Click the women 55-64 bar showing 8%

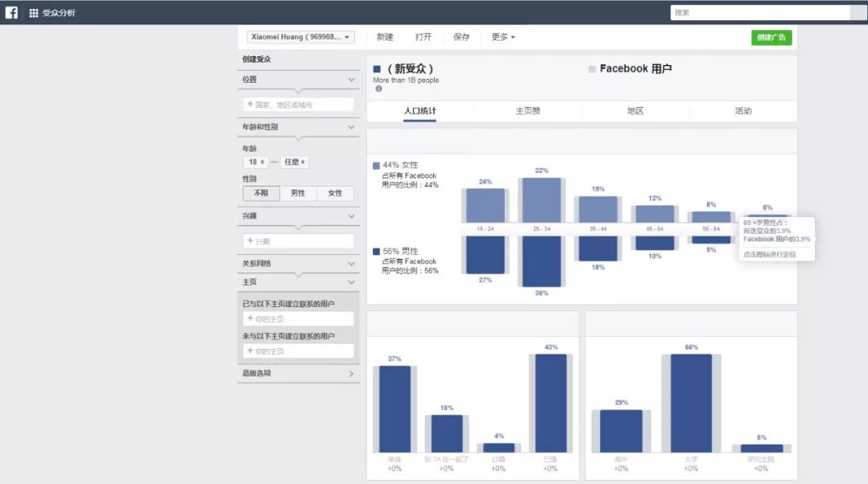click(711, 217)
